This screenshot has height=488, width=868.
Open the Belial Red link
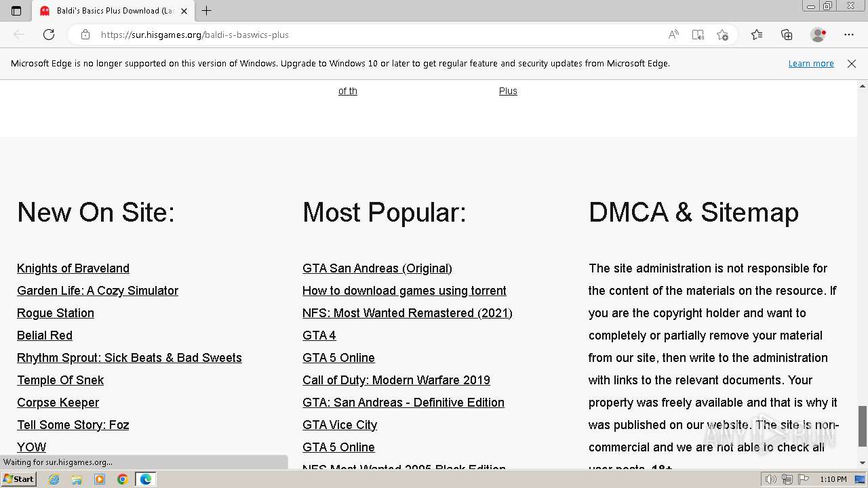(45, 335)
